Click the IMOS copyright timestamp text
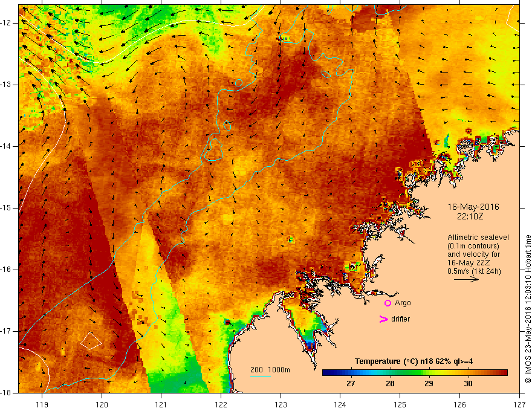 528,309
